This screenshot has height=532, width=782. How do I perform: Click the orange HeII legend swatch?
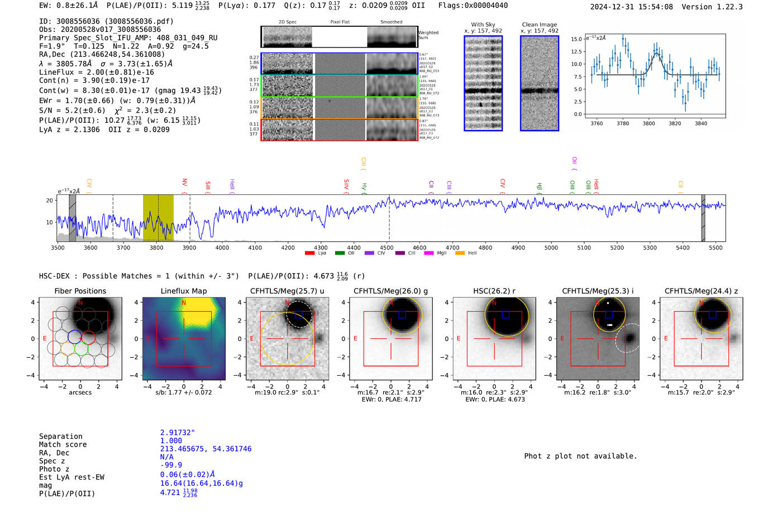(460, 253)
